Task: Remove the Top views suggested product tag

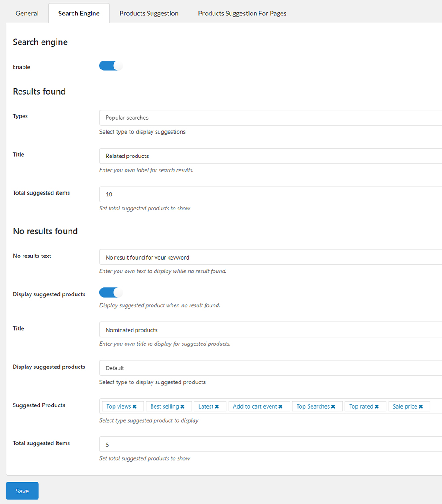Action: [x=135, y=406]
